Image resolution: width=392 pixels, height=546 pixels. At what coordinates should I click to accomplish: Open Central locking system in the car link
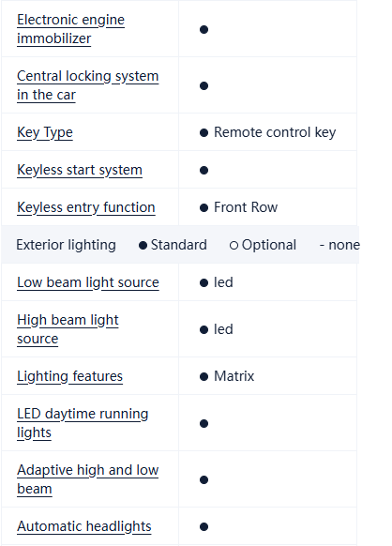[x=88, y=85]
